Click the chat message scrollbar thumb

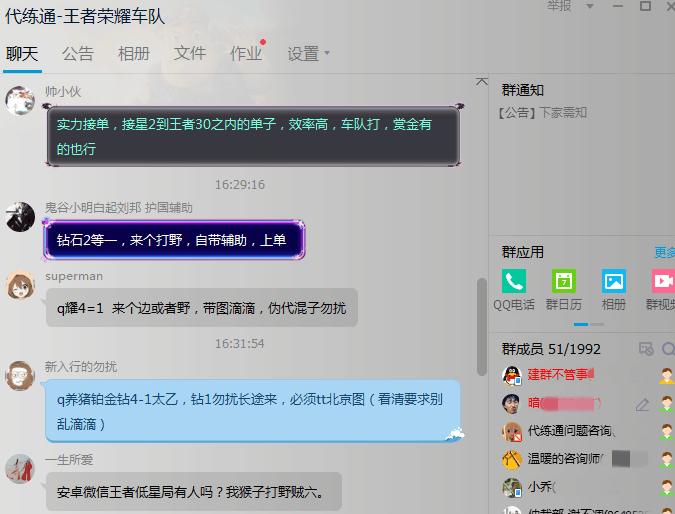click(482, 327)
